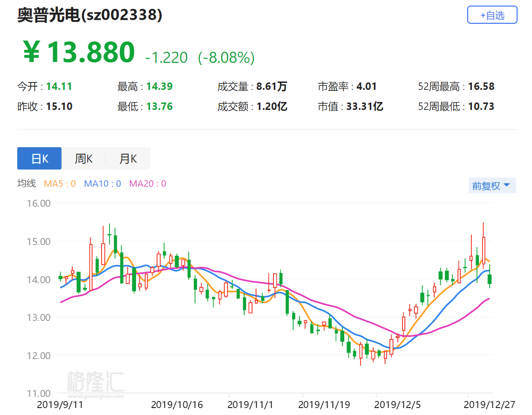Image resolution: width=532 pixels, height=415 pixels.
Task: Click the 2019/11/19 date axis label
Action: click(x=324, y=405)
